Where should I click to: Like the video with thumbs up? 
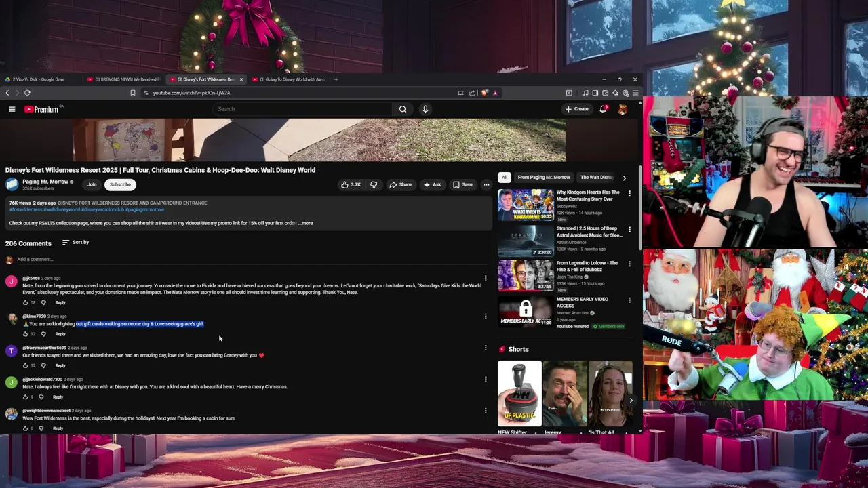pyautogui.click(x=351, y=184)
